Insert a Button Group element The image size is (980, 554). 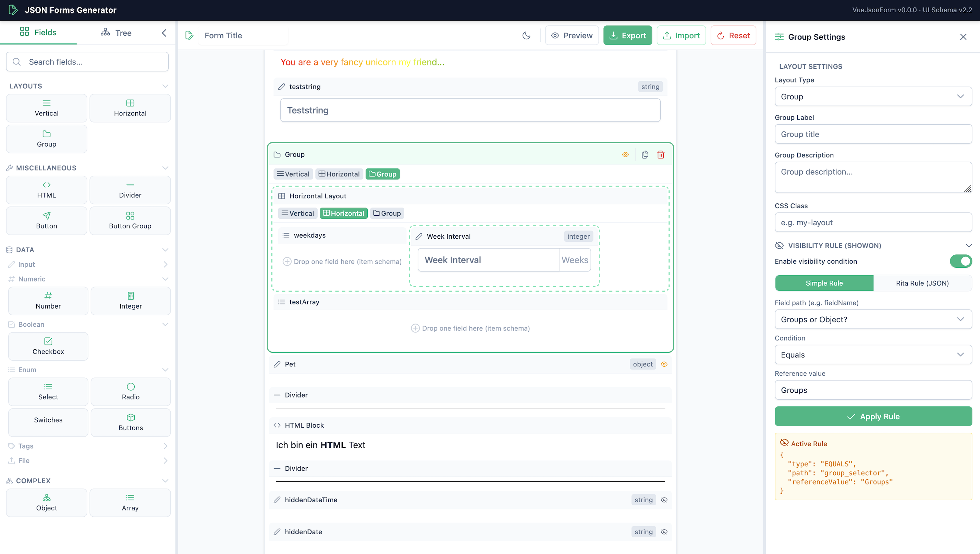pos(130,221)
